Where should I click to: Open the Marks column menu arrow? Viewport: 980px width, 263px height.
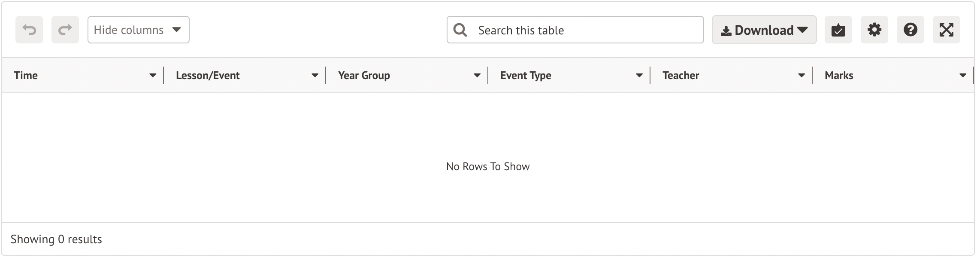pos(963,76)
